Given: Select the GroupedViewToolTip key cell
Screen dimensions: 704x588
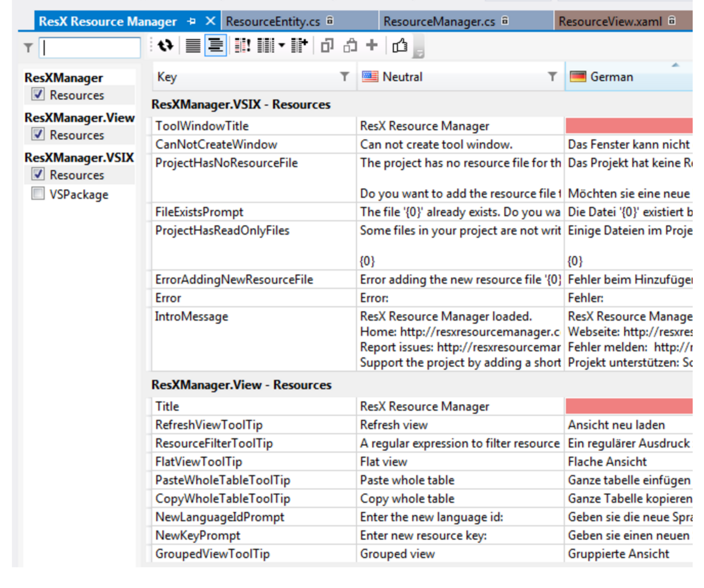Looking at the screenshot, I should point(254,554).
